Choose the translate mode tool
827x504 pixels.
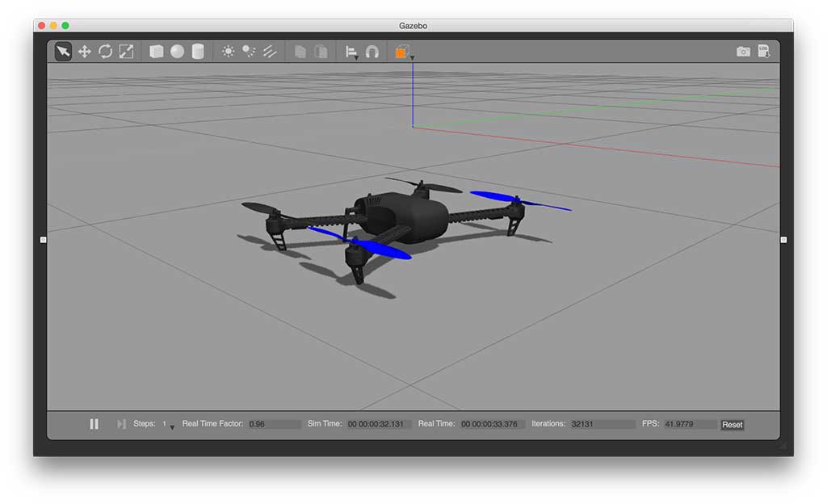click(84, 52)
